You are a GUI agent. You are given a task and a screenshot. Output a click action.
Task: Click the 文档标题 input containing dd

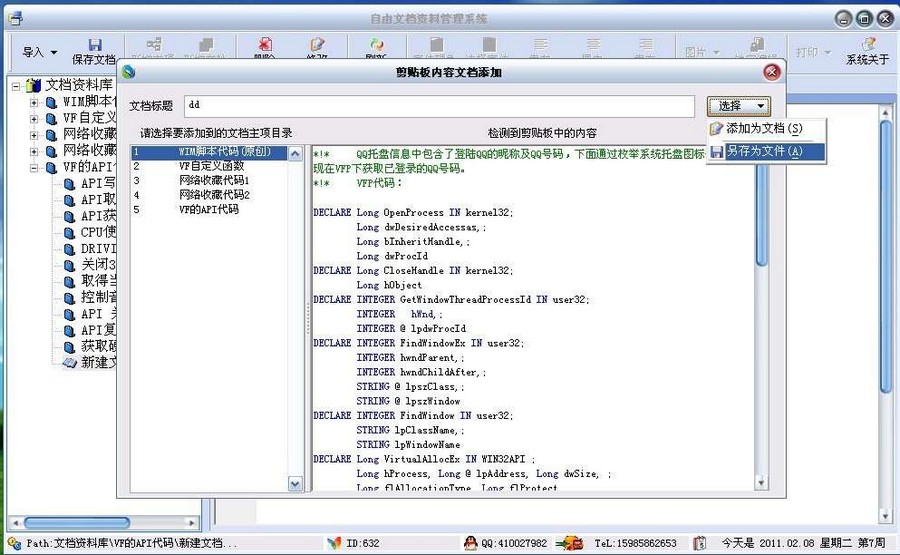click(x=439, y=106)
